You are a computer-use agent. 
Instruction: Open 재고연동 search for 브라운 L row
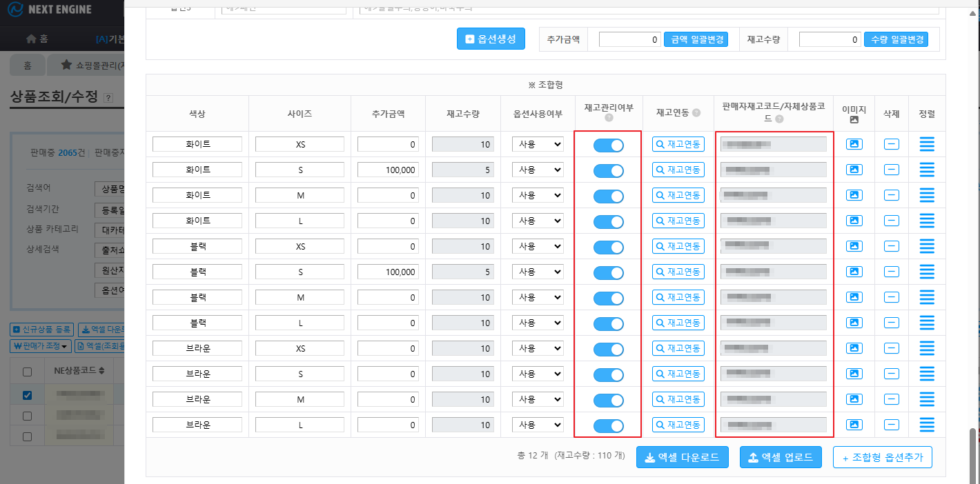678,425
